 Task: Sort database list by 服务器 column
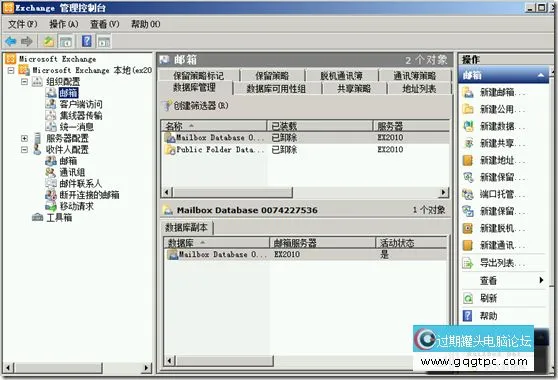click(x=411, y=126)
